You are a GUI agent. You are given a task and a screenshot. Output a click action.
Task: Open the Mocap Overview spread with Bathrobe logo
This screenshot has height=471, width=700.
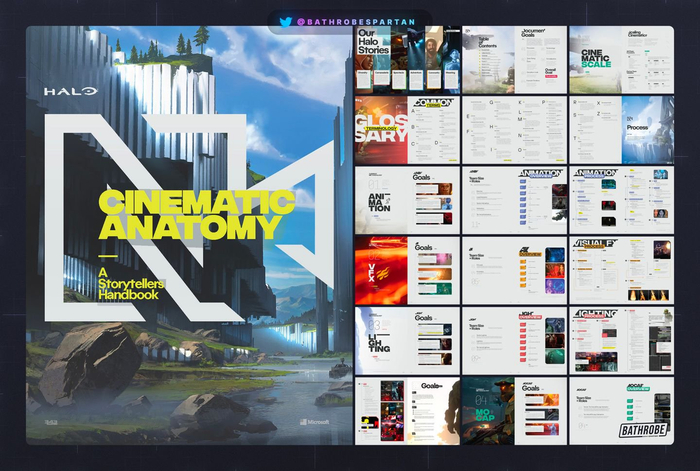(x=621, y=411)
